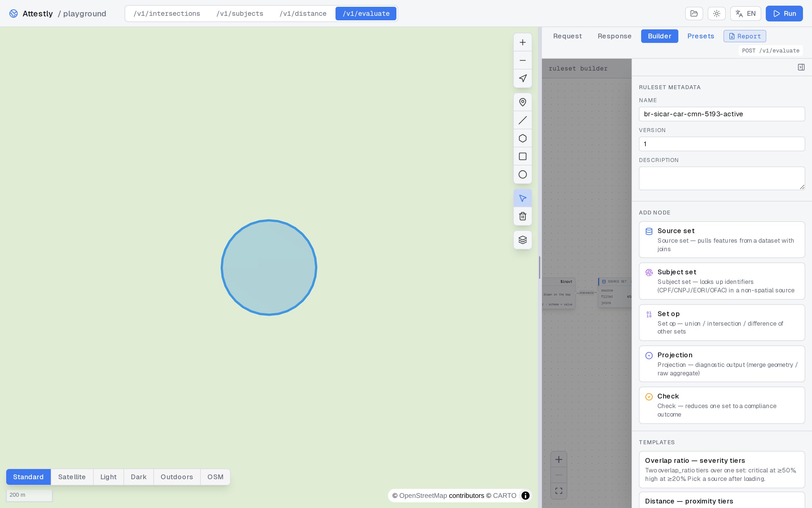
Task: Select the polygon draw tool
Action: tap(522, 138)
